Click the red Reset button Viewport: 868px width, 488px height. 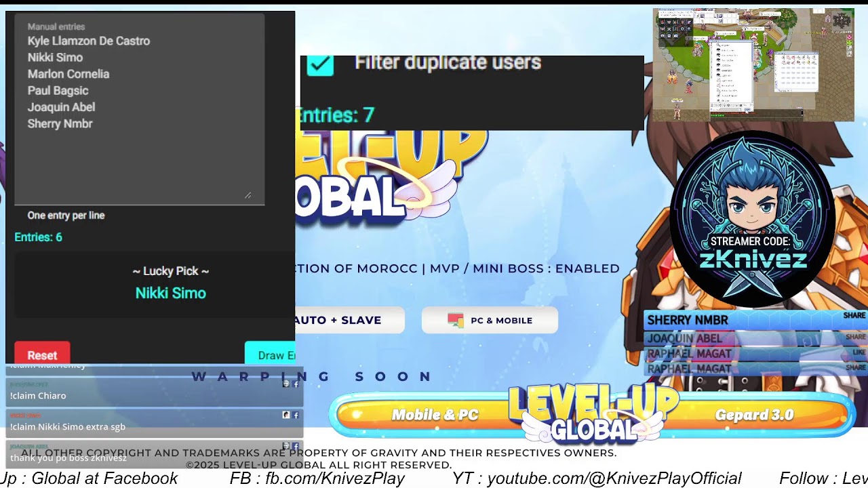pyautogui.click(x=42, y=353)
